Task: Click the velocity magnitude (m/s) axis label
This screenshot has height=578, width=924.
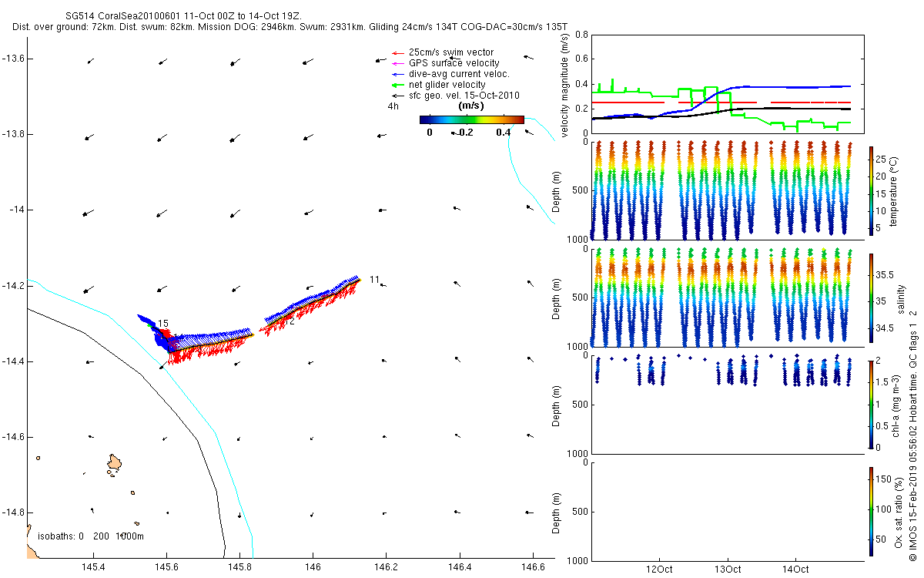Action: [566, 84]
